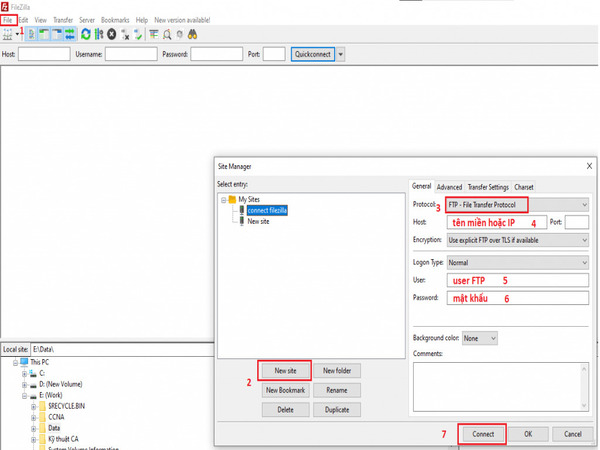Image resolution: width=600 pixels, height=450 pixels.
Task: Open the Encryption dropdown
Action: (x=516, y=240)
